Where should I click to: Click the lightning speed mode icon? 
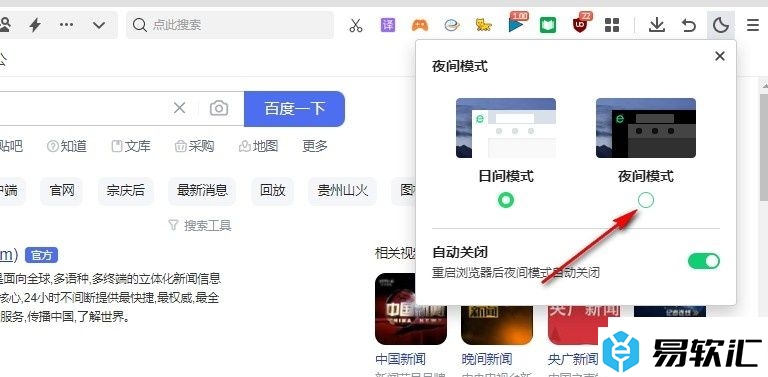tap(34, 25)
